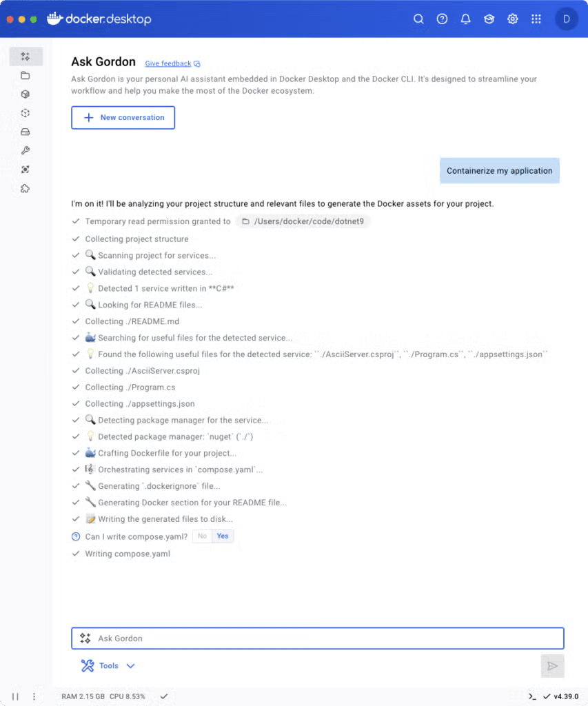This screenshot has width=588, height=706.
Task: Select No for writing compose.yaml
Action: (202, 536)
